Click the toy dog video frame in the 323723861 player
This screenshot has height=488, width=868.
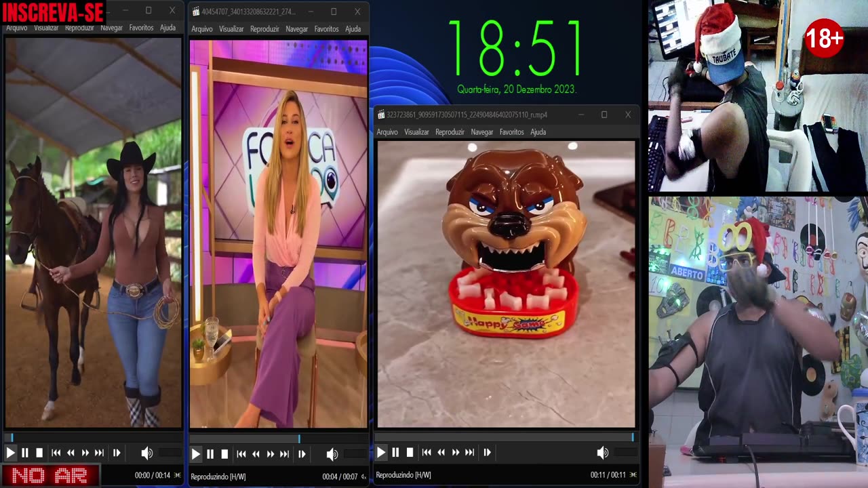coord(506,284)
